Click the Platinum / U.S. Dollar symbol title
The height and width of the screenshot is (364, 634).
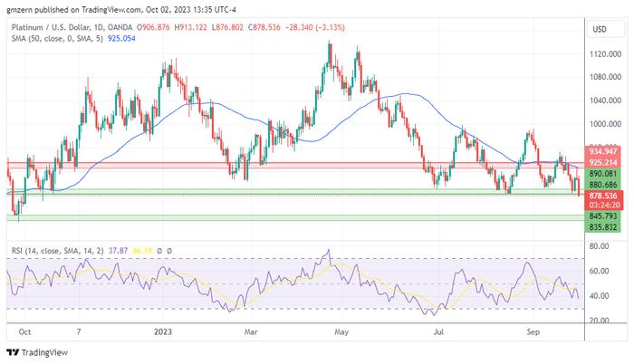[50, 27]
